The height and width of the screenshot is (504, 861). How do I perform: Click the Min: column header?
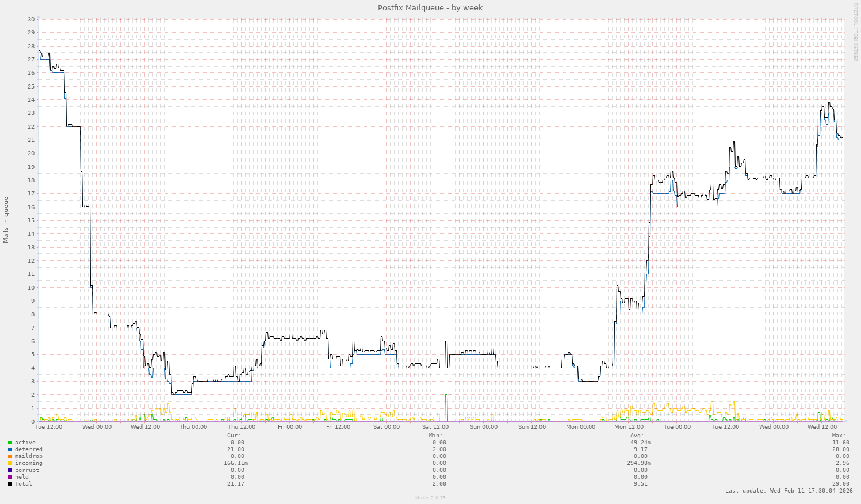(437, 435)
